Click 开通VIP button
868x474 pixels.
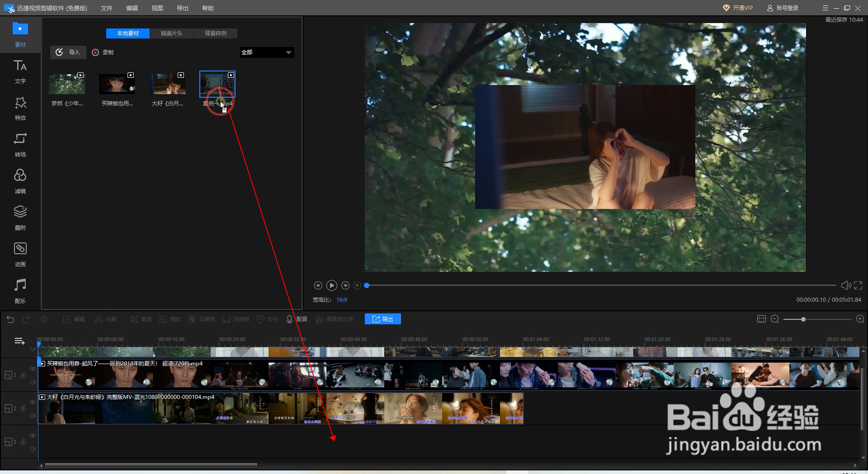tap(738, 8)
